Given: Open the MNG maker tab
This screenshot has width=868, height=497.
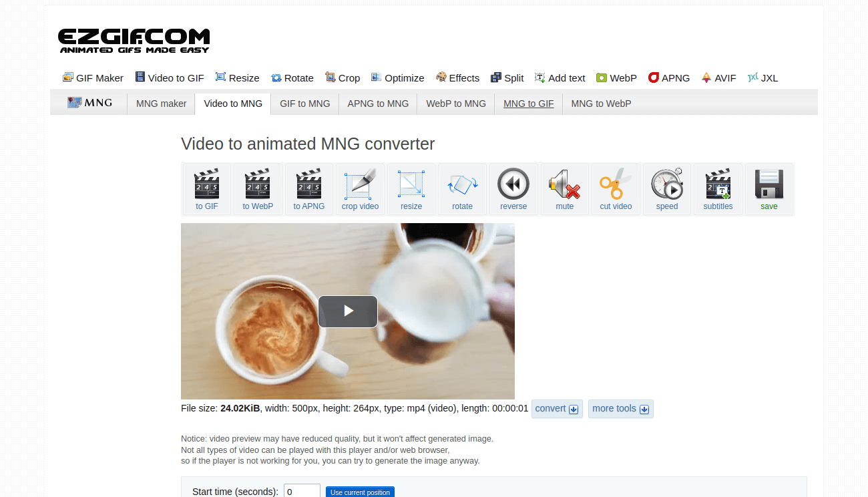Looking at the screenshot, I should click(161, 104).
